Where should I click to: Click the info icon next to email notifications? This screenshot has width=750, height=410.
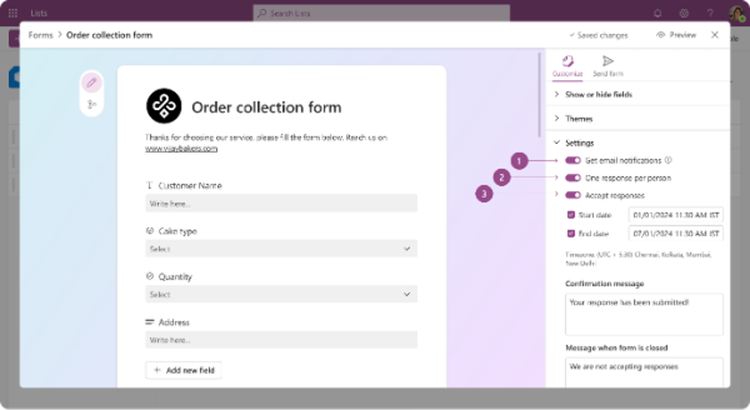(668, 160)
